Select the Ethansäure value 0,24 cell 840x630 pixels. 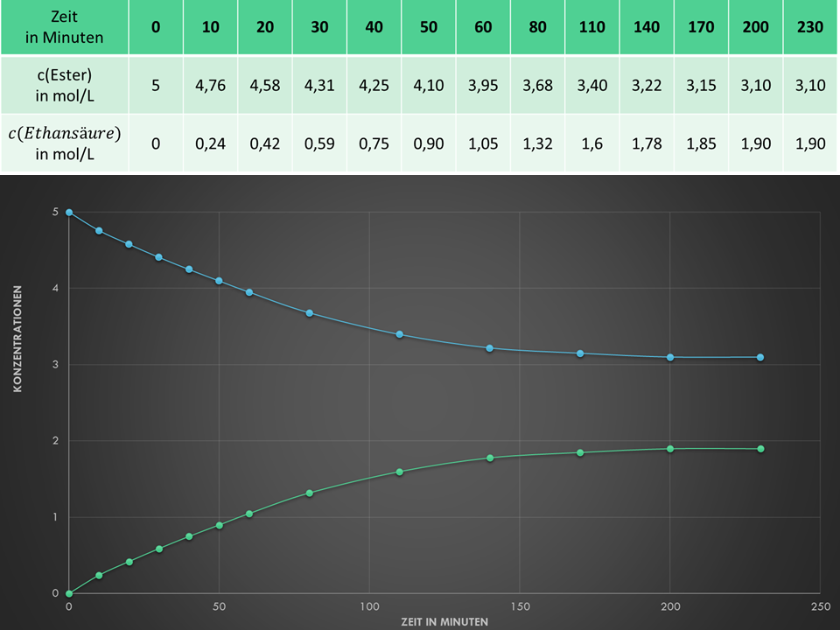pos(210,143)
